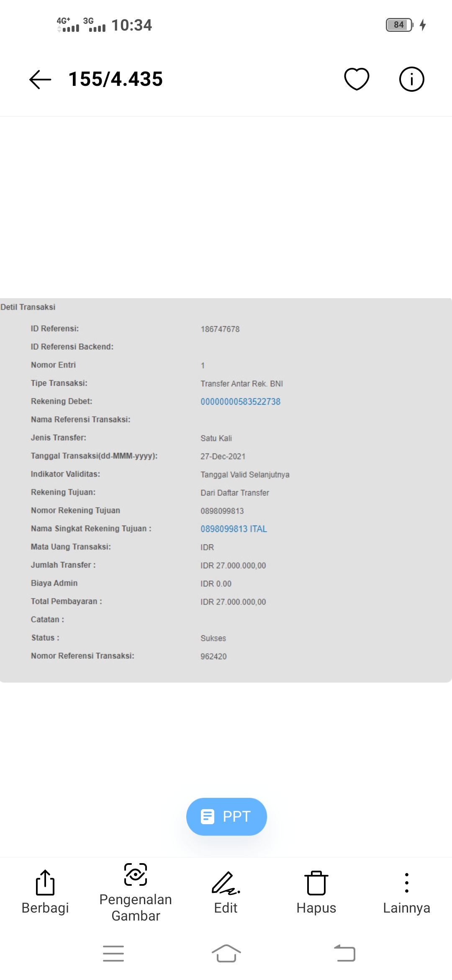This screenshot has width=452, height=980.
Task: Tap the battery indicator in the status bar
Action: click(x=399, y=25)
